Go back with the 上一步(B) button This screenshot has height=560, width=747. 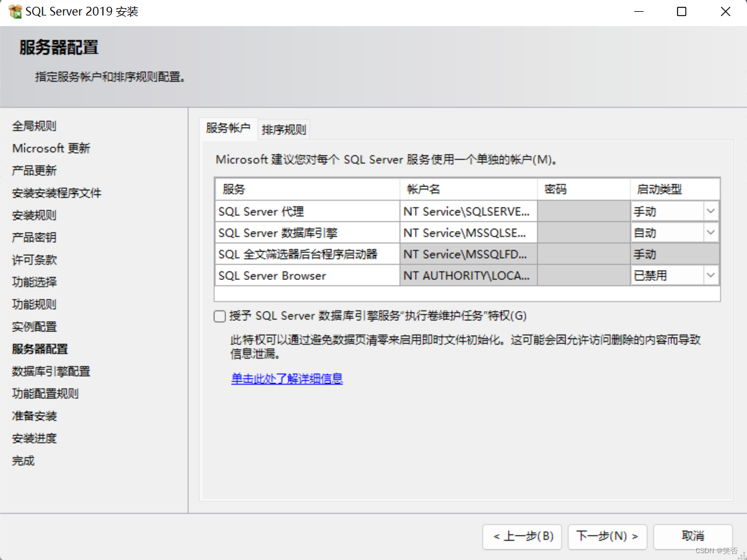pos(523,536)
